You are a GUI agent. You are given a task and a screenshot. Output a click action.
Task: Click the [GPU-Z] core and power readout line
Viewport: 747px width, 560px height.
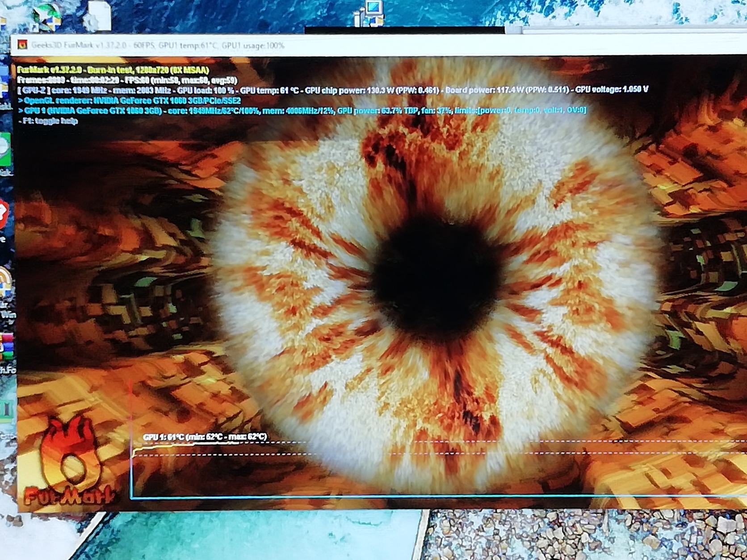333,90
